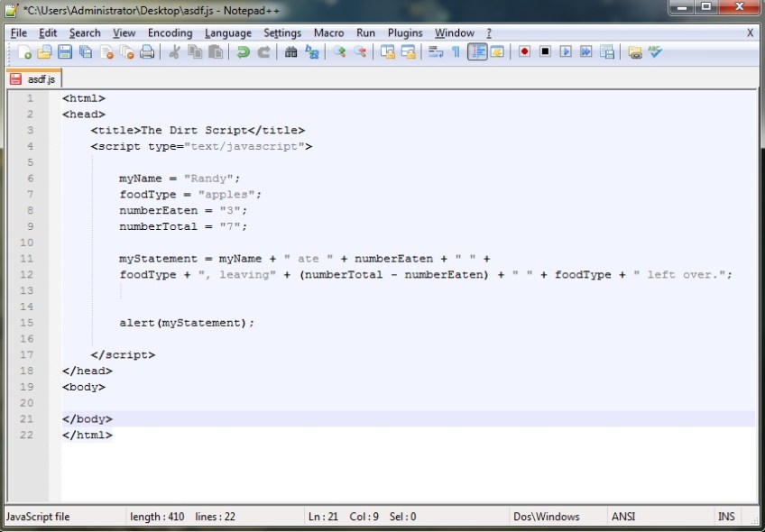Click the line 15 alert(myStatement) code
The height and width of the screenshot is (532, 765).
187,323
